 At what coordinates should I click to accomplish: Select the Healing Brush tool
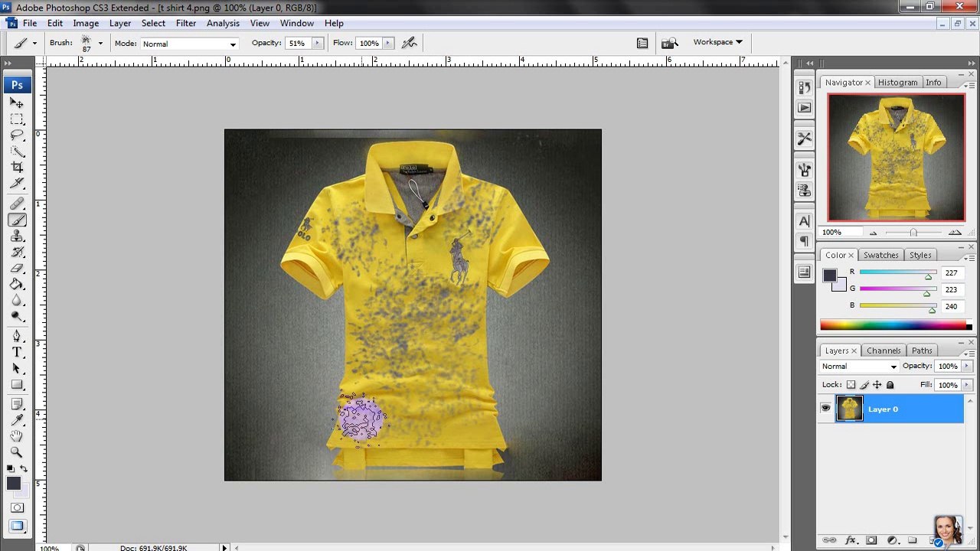tap(17, 204)
